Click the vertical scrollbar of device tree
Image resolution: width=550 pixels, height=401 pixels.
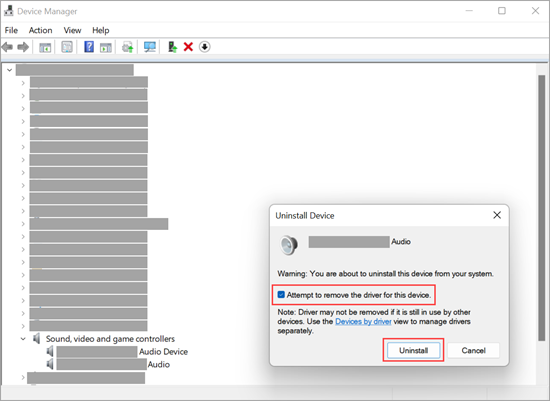coord(542,207)
